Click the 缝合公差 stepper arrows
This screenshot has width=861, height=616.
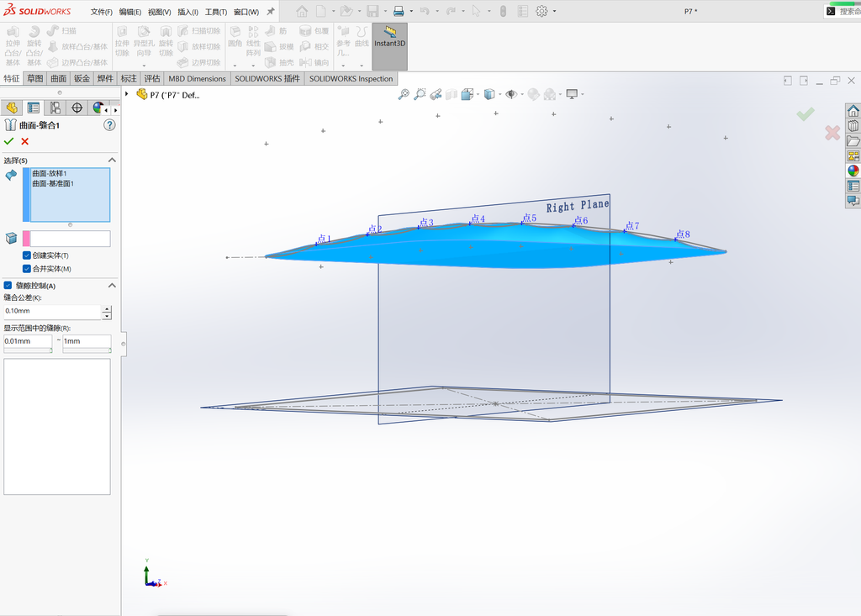tap(107, 313)
